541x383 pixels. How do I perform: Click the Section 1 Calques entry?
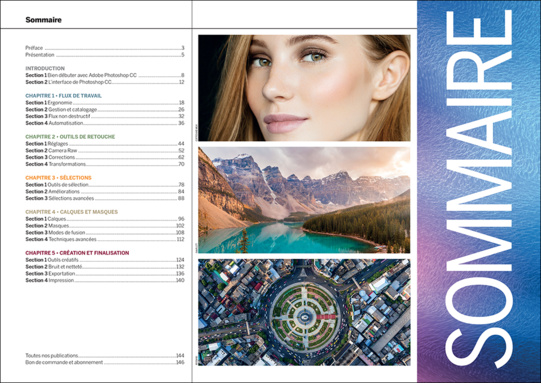[105, 219]
